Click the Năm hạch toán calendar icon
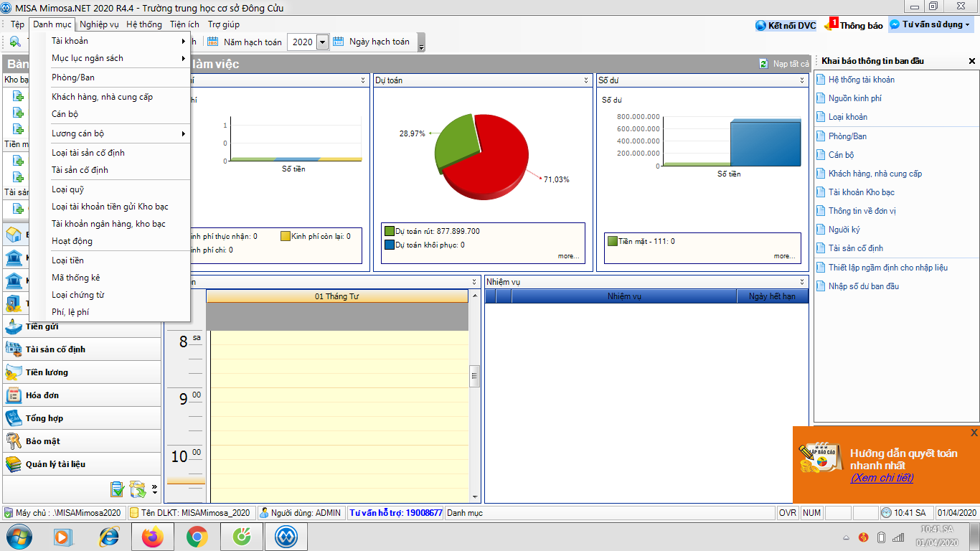The width and height of the screenshot is (980, 551). click(x=213, y=42)
